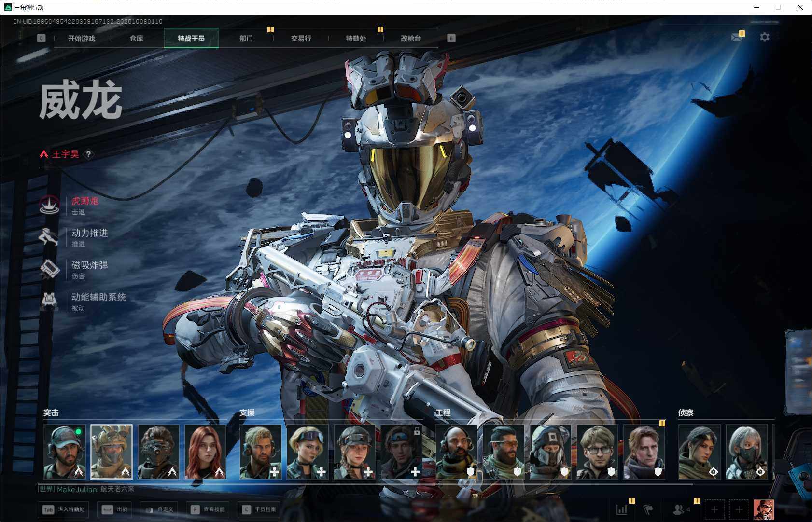This screenshot has height=522, width=812.
Task: Open the mail inbox envelope icon
Action: pos(737,37)
